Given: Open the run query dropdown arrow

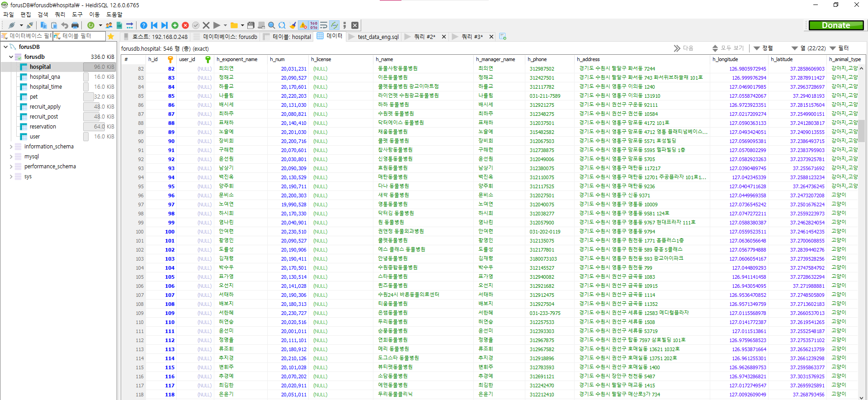Looking at the screenshot, I should tap(225, 25).
